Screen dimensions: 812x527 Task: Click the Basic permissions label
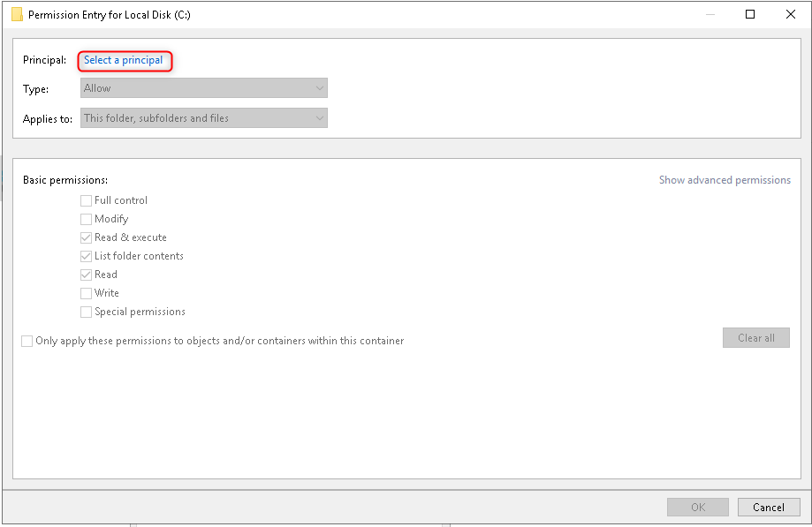coord(65,180)
